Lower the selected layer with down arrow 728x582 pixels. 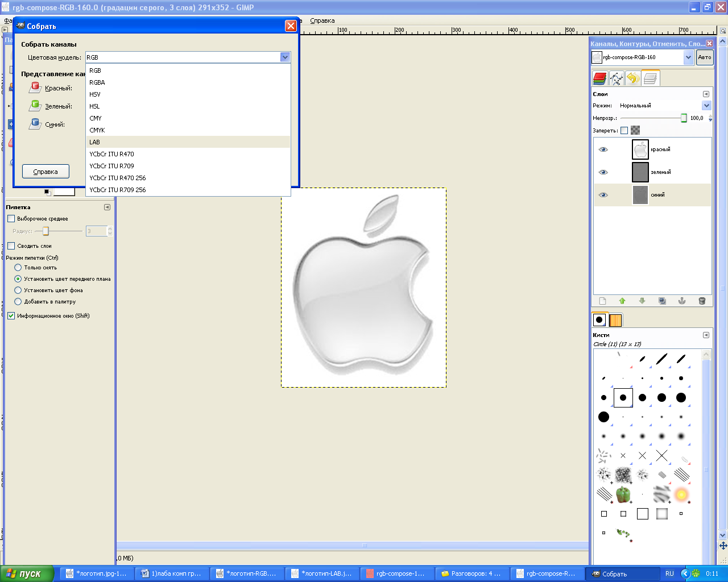pyautogui.click(x=642, y=301)
